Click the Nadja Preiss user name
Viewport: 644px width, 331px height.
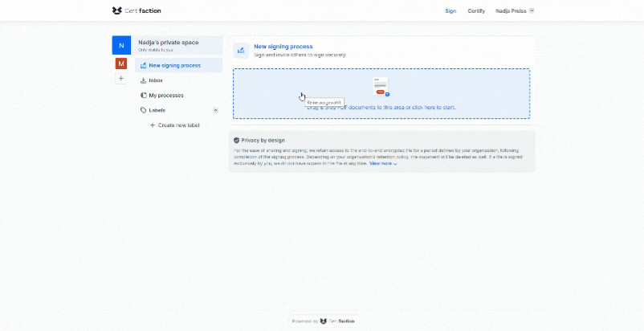pyautogui.click(x=511, y=11)
